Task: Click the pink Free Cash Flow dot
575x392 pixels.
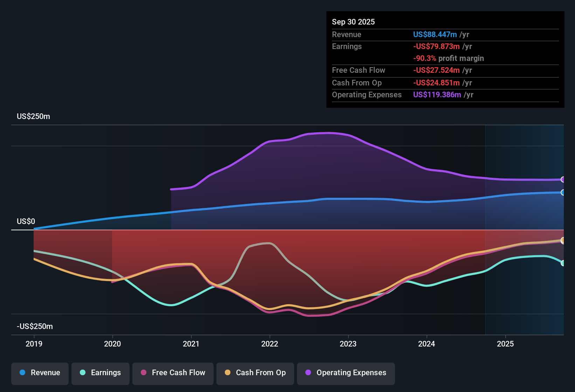Action: pos(144,372)
